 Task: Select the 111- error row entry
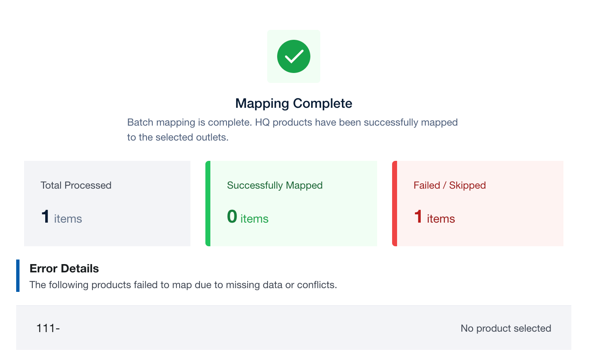click(x=48, y=328)
